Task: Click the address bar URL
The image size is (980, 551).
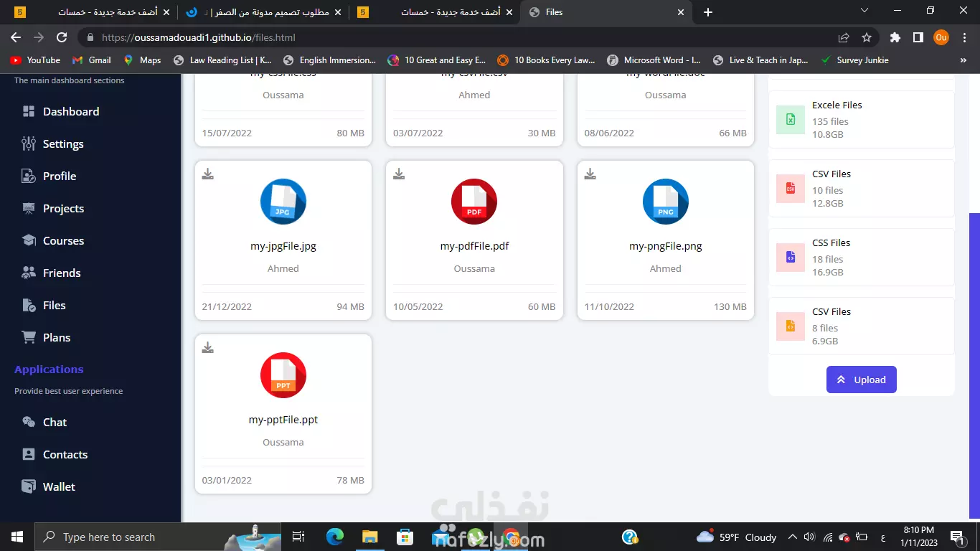Action: coord(199,37)
